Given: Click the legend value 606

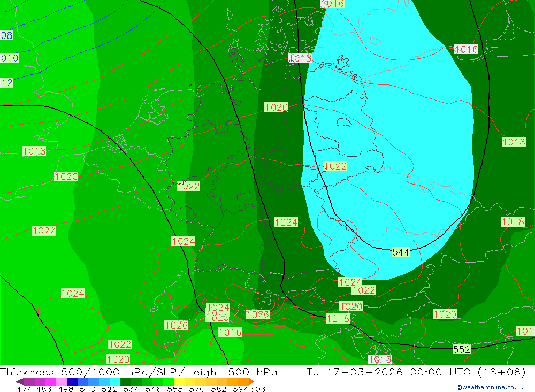Looking at the screenshot, I should [258, 389].
